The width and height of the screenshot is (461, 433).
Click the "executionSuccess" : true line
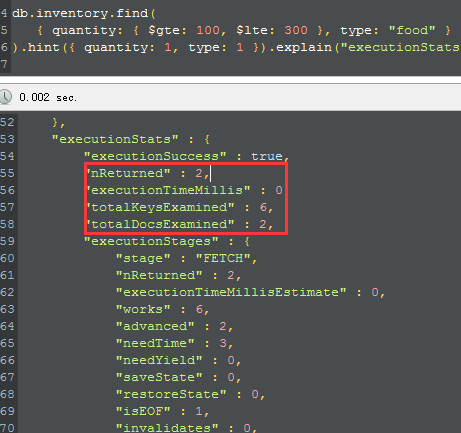187,156
